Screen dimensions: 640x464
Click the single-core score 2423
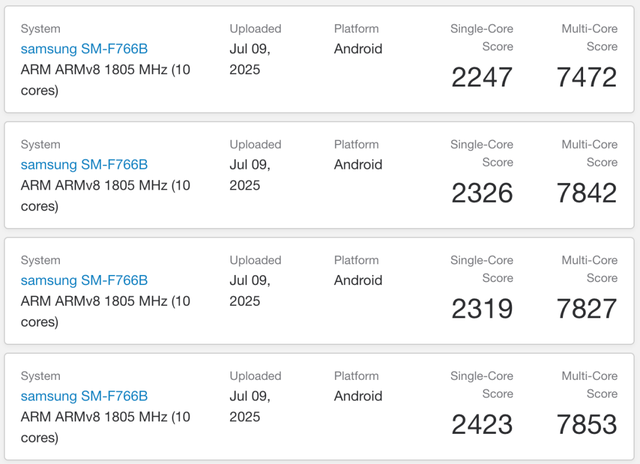(482, 425)
